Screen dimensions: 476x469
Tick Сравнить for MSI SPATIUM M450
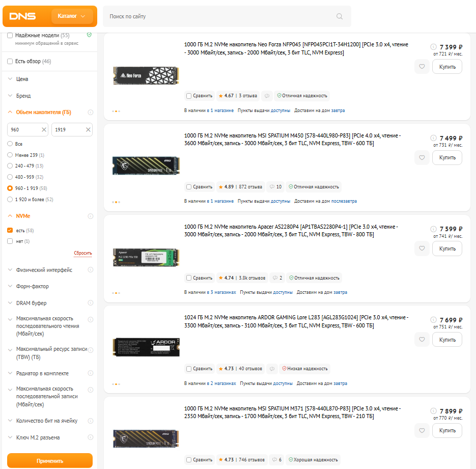189,187
